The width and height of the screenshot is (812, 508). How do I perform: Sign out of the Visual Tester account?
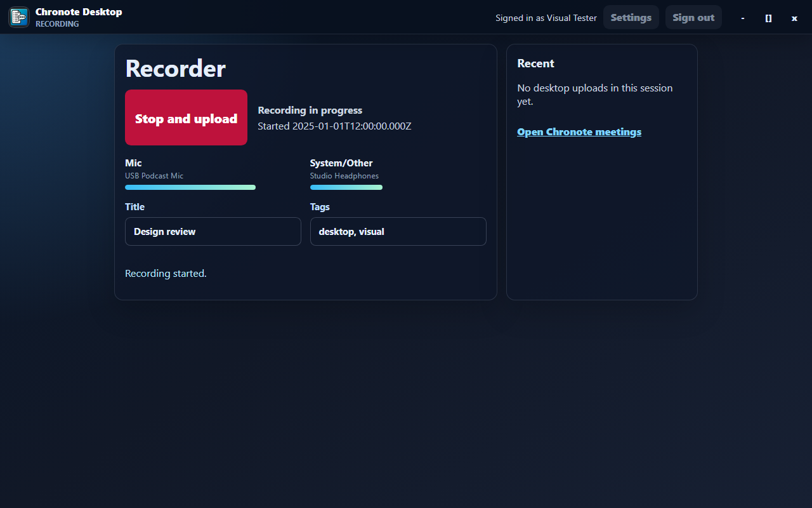pos(693,18)
